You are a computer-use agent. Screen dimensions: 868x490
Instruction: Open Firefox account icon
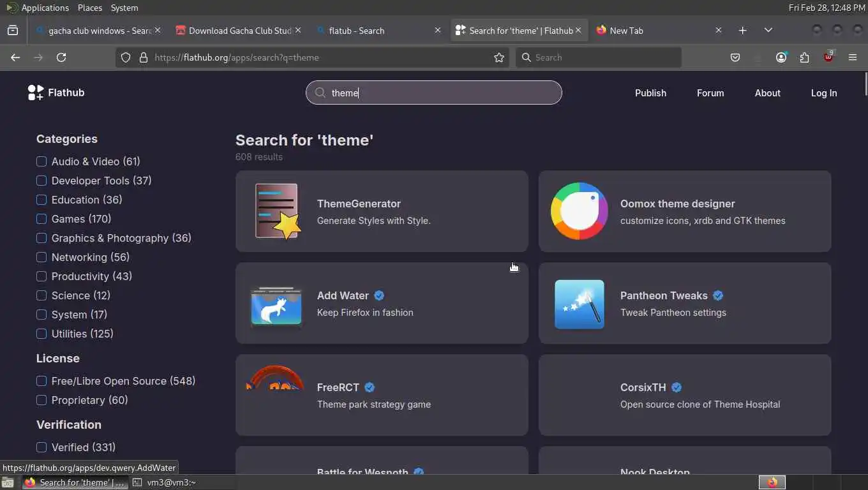(x=781, y=57)
